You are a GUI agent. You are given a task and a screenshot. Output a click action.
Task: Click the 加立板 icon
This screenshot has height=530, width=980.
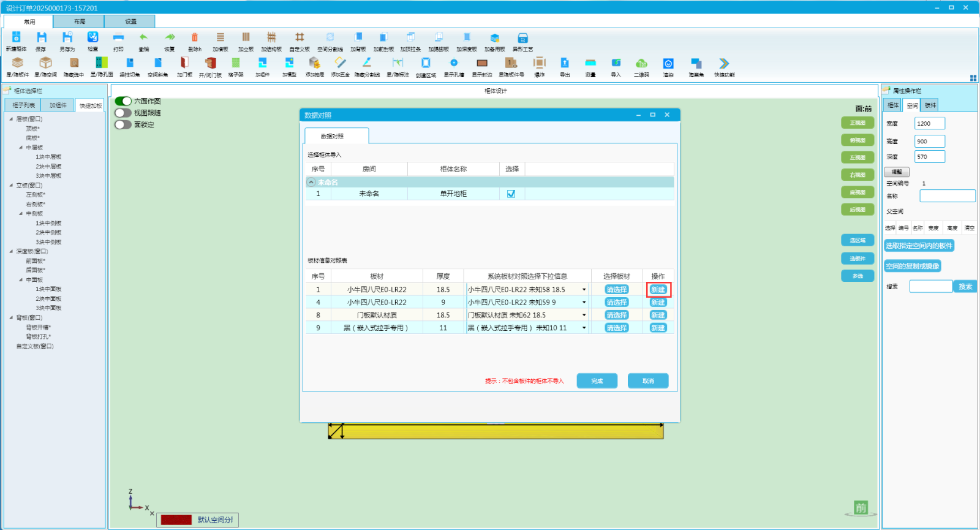pos(246,38)
